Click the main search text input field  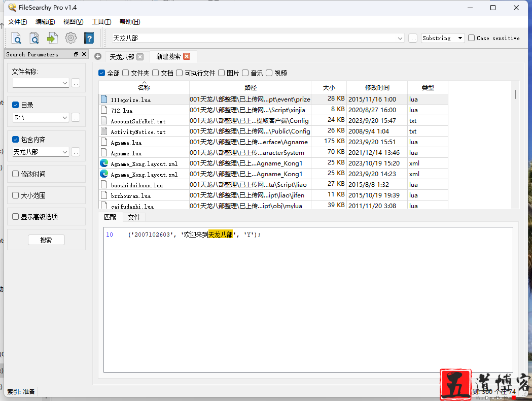(255, 38)
